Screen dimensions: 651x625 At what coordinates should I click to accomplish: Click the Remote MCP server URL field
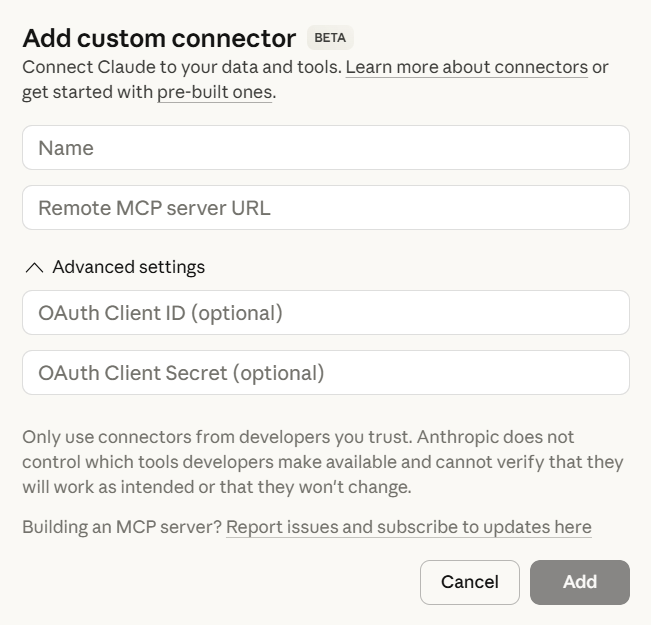tap(325, 208)
